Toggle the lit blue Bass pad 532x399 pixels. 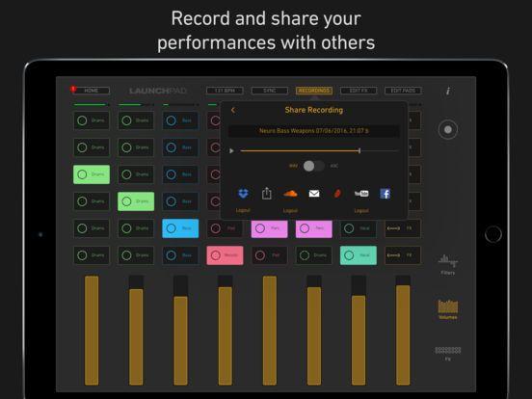(180, 228)
